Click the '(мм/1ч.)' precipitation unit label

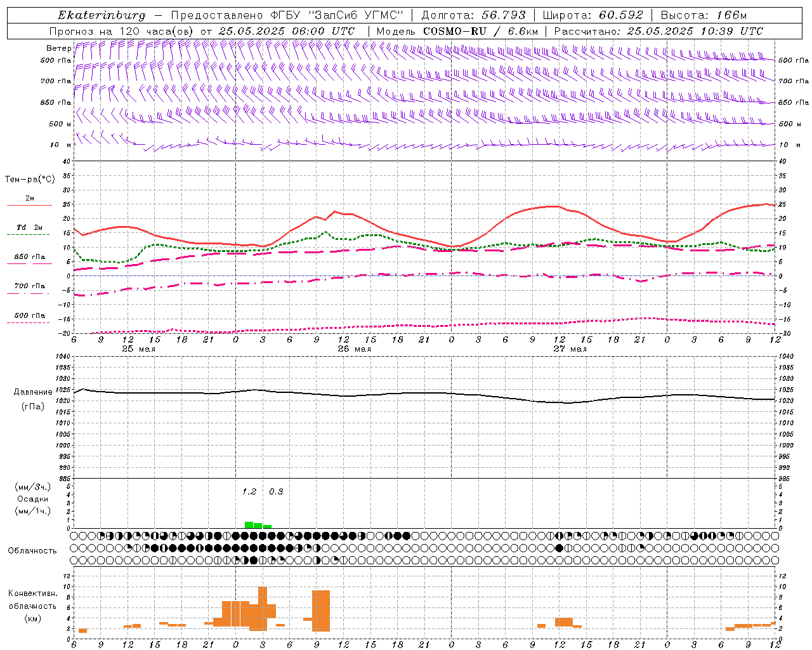[32, 511]
